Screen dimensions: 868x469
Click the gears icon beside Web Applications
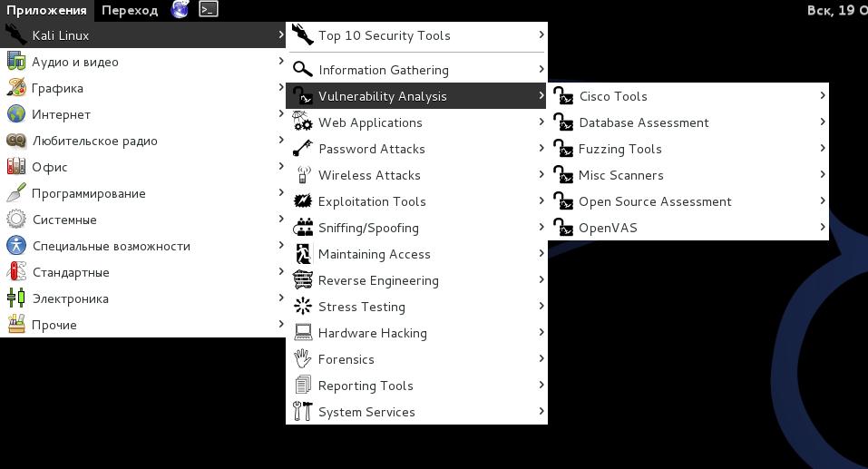303,122
